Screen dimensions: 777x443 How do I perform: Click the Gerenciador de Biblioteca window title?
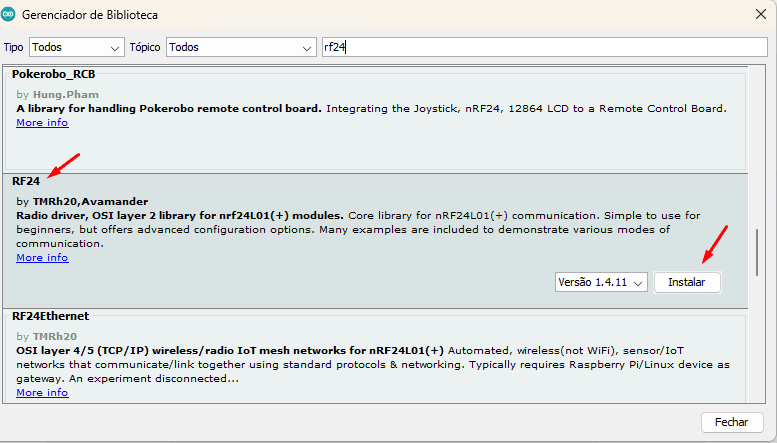click(x=90, y=15)
